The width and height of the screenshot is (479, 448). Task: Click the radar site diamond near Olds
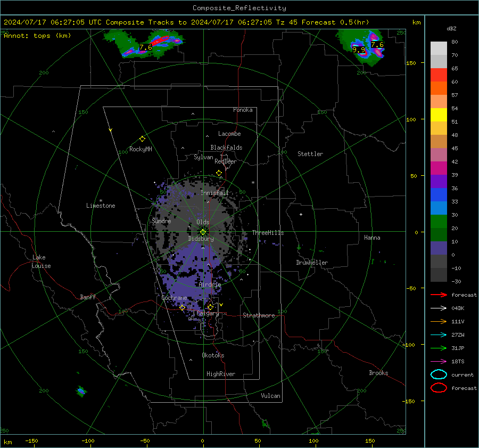point(203,232)
